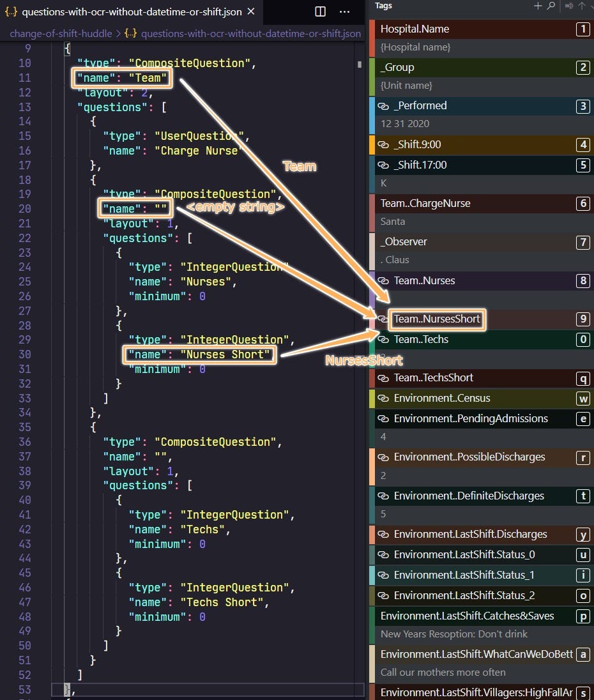Click hotkey badge p on Catches&Saves tag
Image resolution: width=594 pixels, height=700 pixels.
pos(583,616)
